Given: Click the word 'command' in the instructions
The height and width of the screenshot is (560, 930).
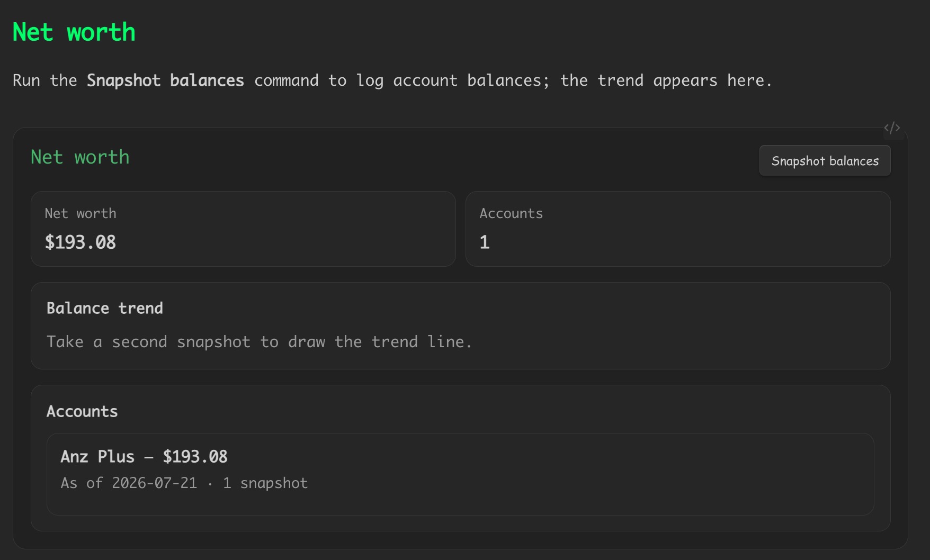Looking at the screenshot, I should pos(286,80).
